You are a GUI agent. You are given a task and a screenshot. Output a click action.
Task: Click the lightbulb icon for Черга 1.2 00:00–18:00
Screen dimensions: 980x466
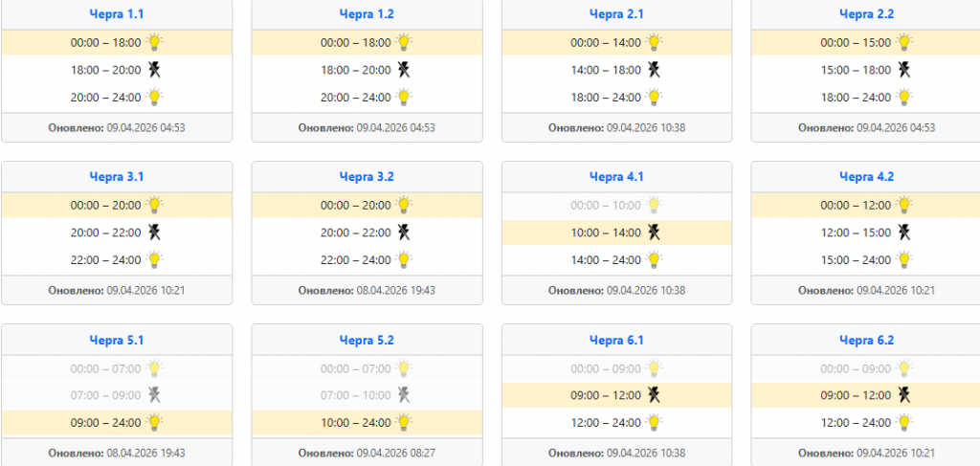click(x=404, y=43)
